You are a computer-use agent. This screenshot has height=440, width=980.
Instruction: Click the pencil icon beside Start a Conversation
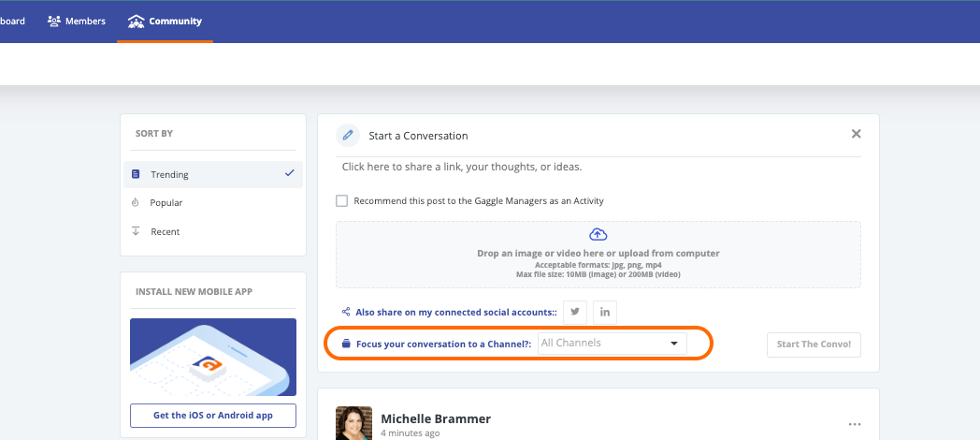348,135
